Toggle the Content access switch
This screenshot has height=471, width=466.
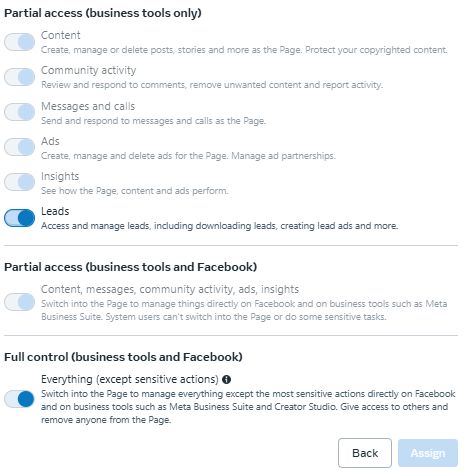click(19, 42)
